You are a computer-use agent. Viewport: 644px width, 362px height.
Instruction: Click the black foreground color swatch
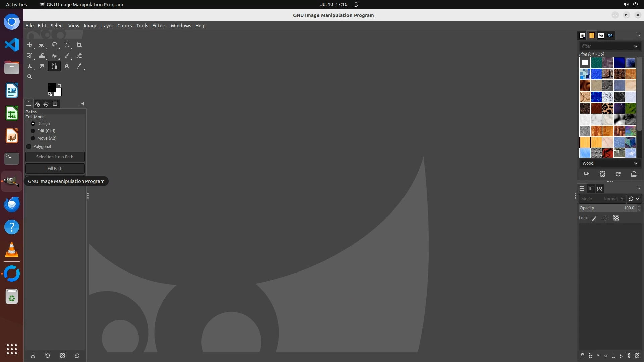52,87
